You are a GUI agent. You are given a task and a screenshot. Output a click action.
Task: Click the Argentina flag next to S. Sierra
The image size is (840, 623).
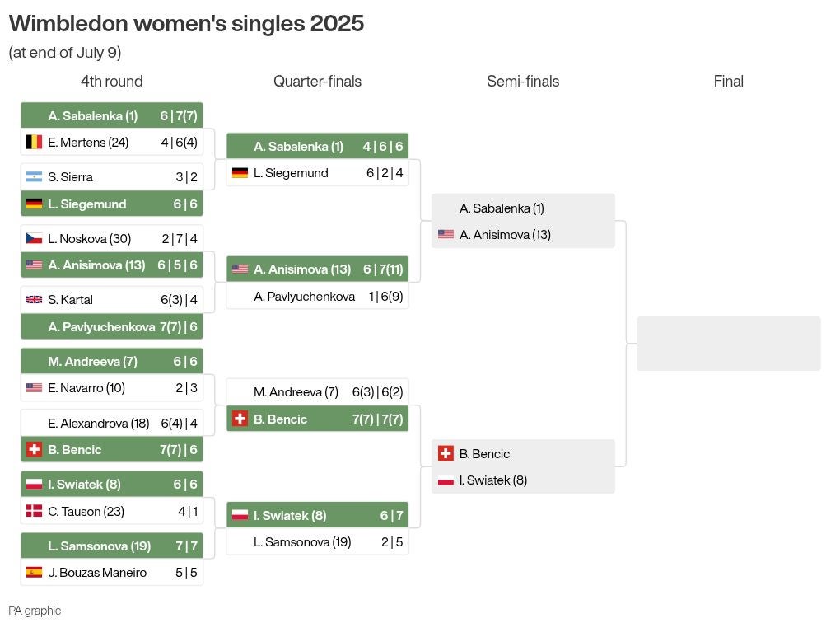[x=35, y=176]
